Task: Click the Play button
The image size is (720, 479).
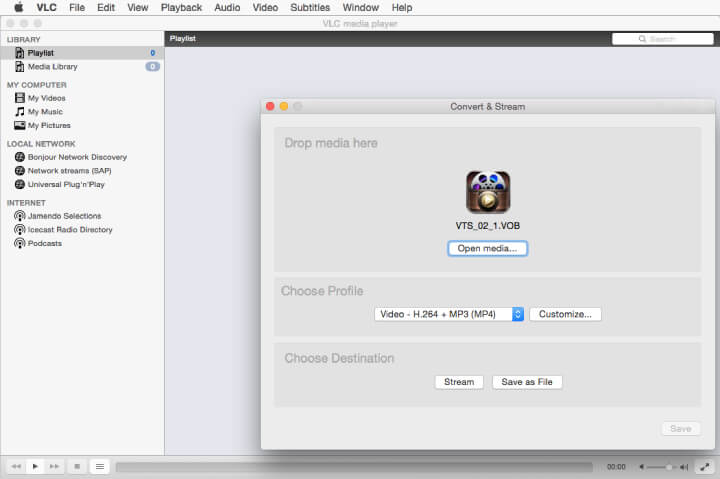Action: [35, 467]
